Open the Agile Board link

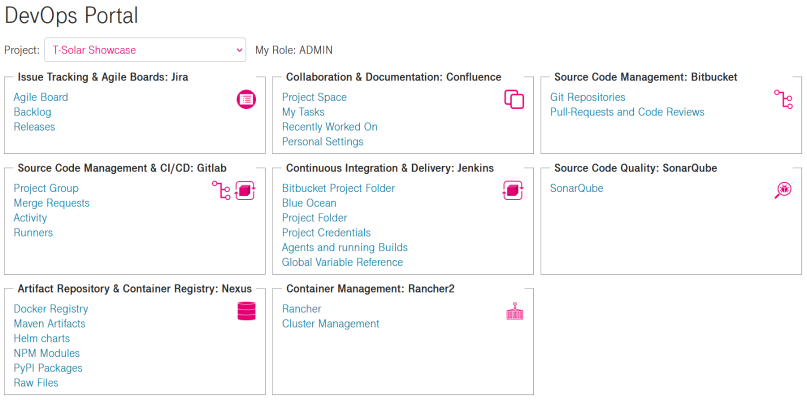pyautogui.click(x=41, y=97)
